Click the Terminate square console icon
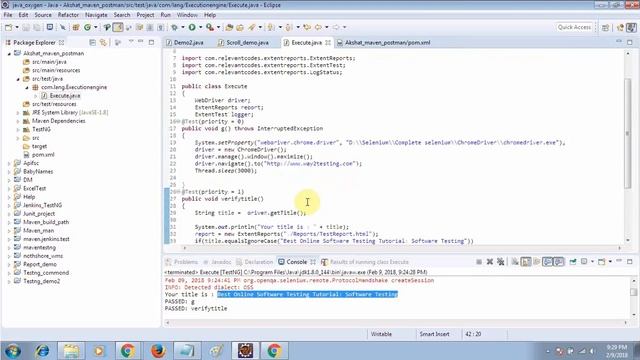This screenshot has height=360, width=640. (479, 262)
